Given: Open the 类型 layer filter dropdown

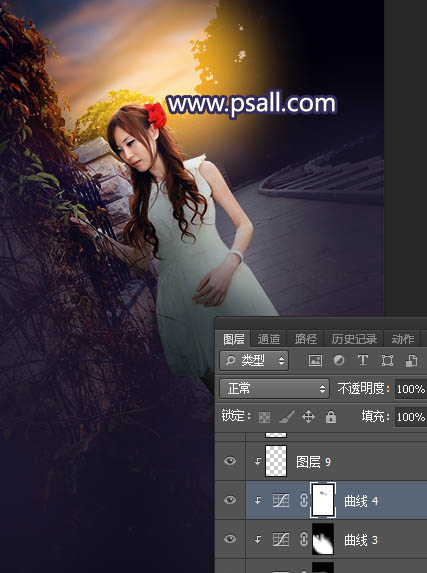Looking at the screenshot, I should click(x=254, y=361).
